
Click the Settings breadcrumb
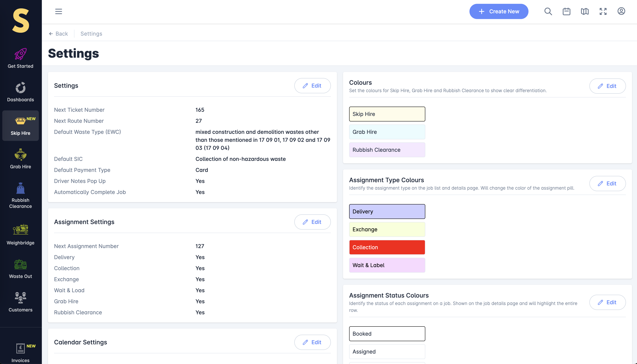point(91,34)
